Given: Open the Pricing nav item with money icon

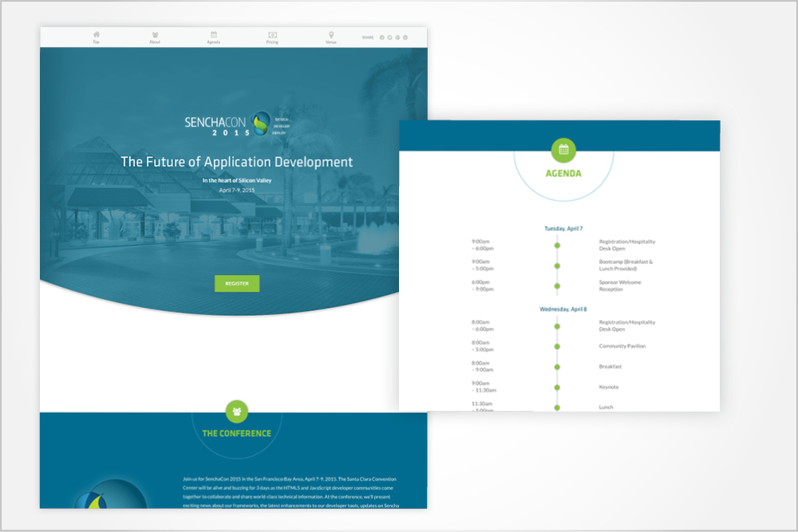Looking at the screenshot, I should click(x=272, y=37).
